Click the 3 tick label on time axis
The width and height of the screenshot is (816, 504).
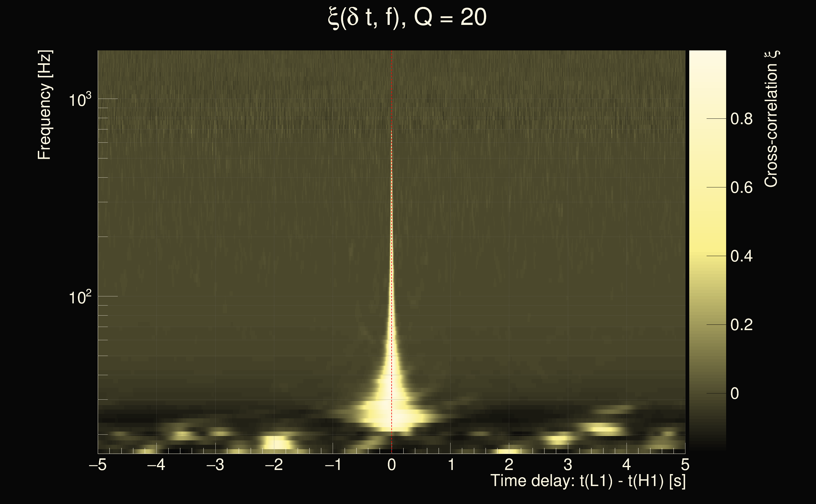tap(568, 465)
